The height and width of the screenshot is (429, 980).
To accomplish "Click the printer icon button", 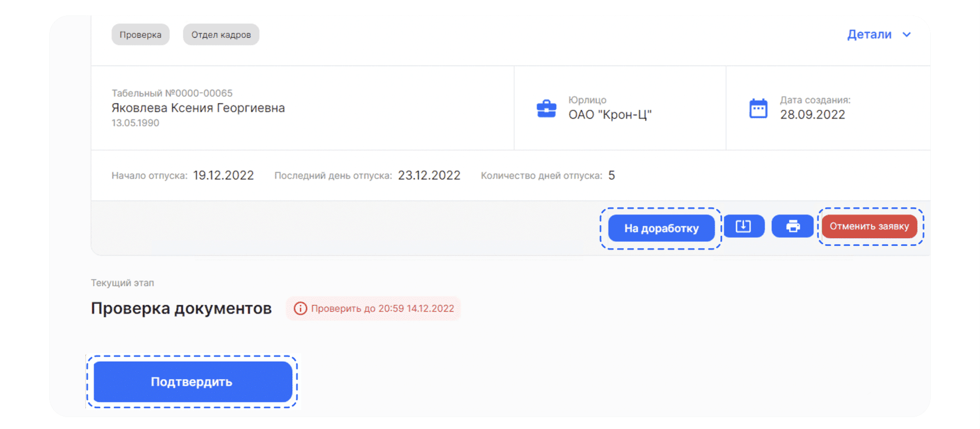I will click(793, 226).
